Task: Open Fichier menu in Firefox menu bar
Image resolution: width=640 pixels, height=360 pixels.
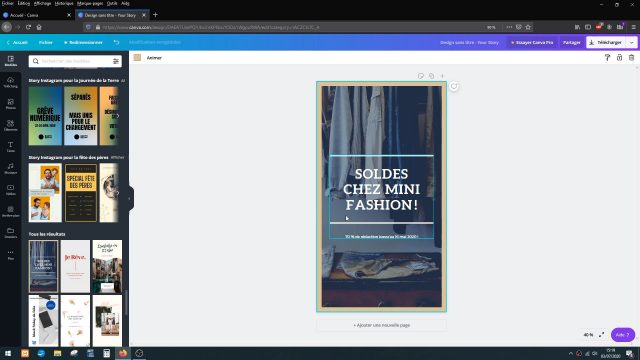Action: tap(7, 3)
